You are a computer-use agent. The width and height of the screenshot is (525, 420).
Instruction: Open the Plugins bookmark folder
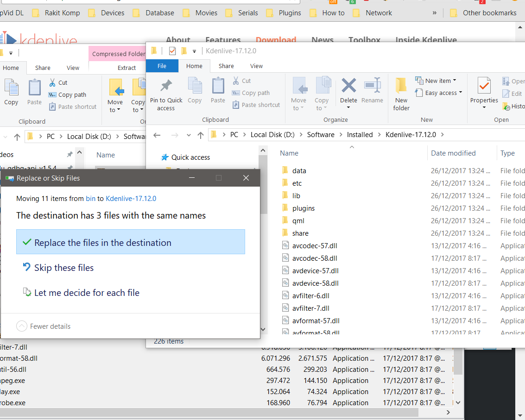pyautogui.click(x=284, y=13)
